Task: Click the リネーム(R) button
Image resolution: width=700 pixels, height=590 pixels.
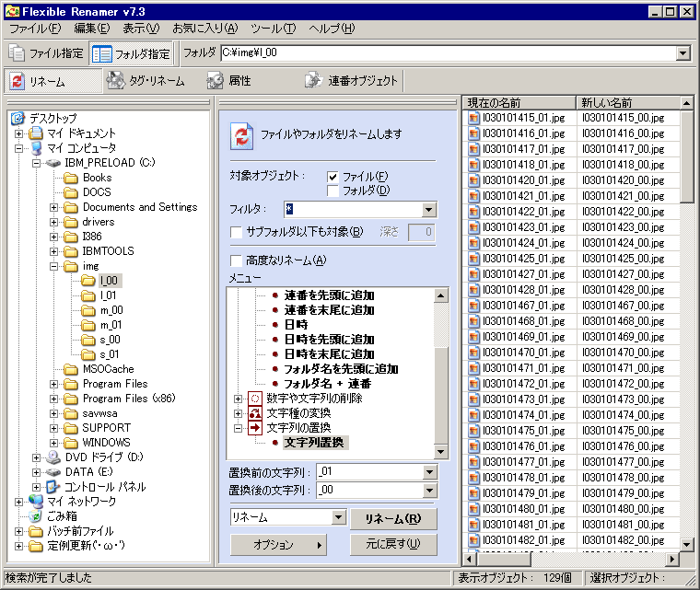Action: click(393, 518)
